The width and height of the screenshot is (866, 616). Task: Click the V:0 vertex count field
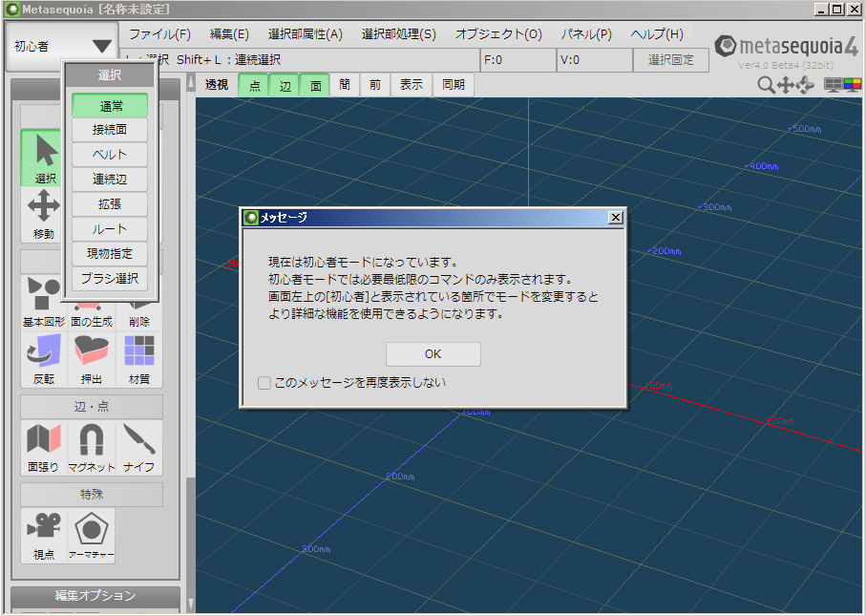tap(594, 59)
